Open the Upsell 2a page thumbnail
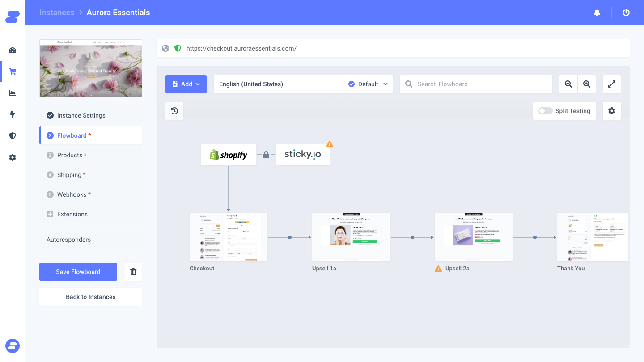Viewport: 644px width, 362px height. [x=474, y=237]
